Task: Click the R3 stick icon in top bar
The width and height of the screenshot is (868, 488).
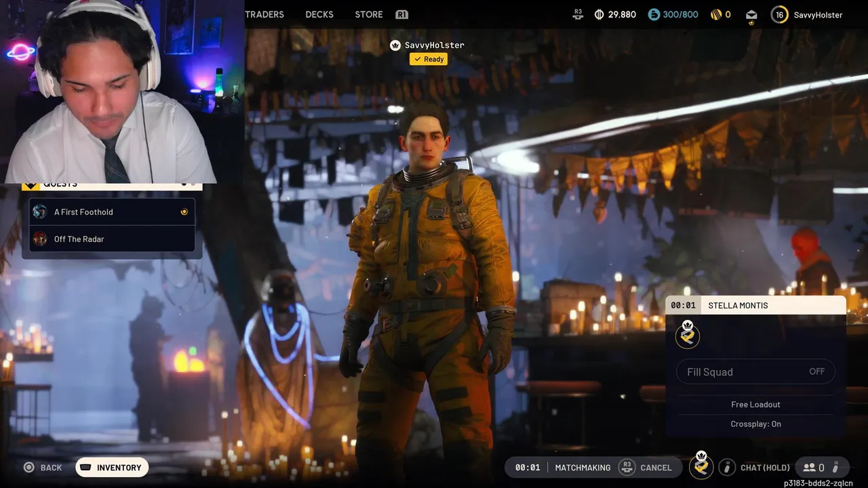Action: pyautogui.click(x=578, y=14)
